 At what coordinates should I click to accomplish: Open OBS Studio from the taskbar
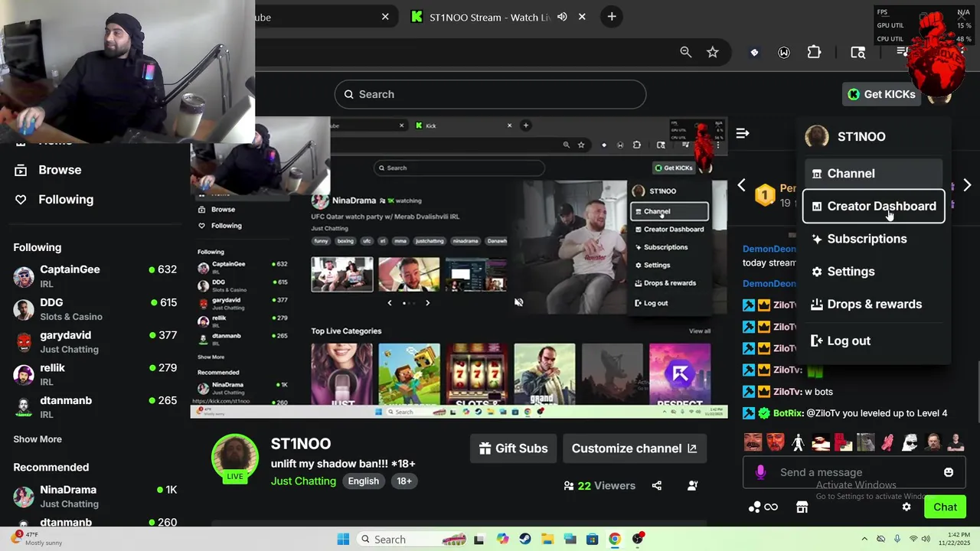click(x=638, y=539)
